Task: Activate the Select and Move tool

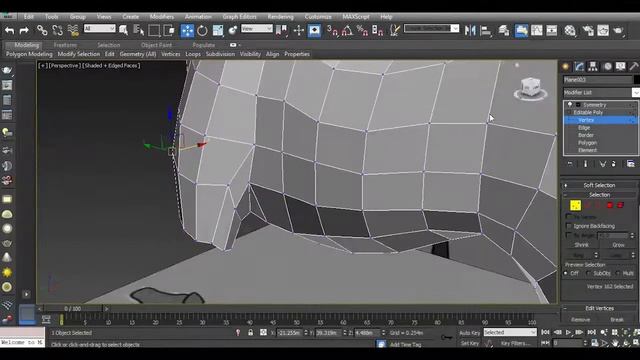Action: tap(187, 30)
